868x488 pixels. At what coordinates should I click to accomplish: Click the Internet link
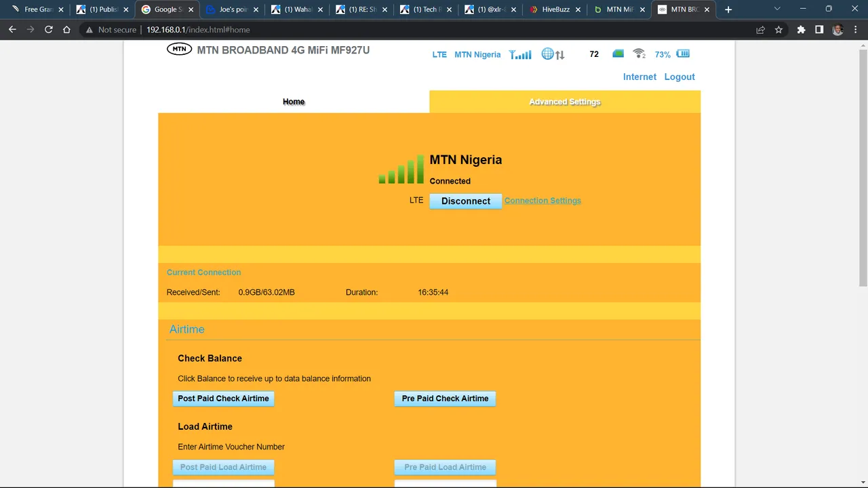639,77
